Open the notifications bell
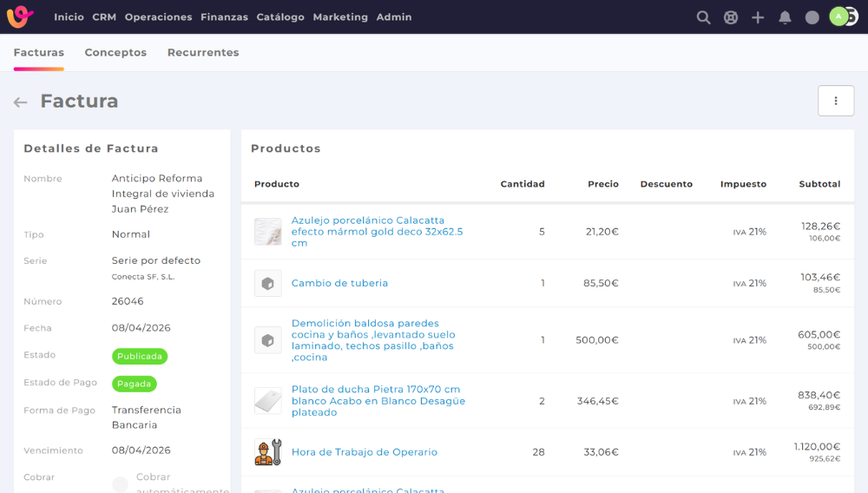 785,17
